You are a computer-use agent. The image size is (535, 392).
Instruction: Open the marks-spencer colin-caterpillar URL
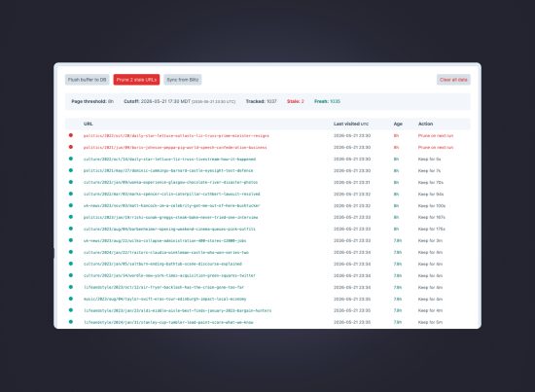(x=171, y=194)
